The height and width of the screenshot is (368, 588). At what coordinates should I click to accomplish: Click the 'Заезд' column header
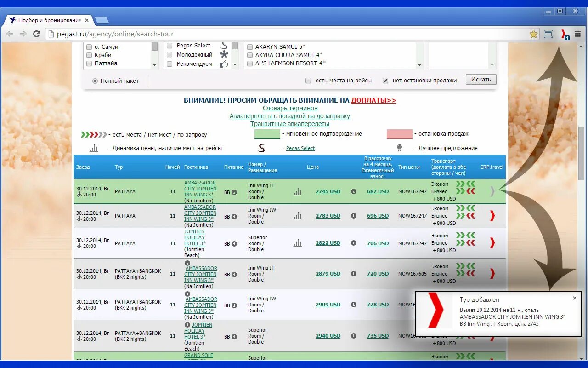coord(83,167)
